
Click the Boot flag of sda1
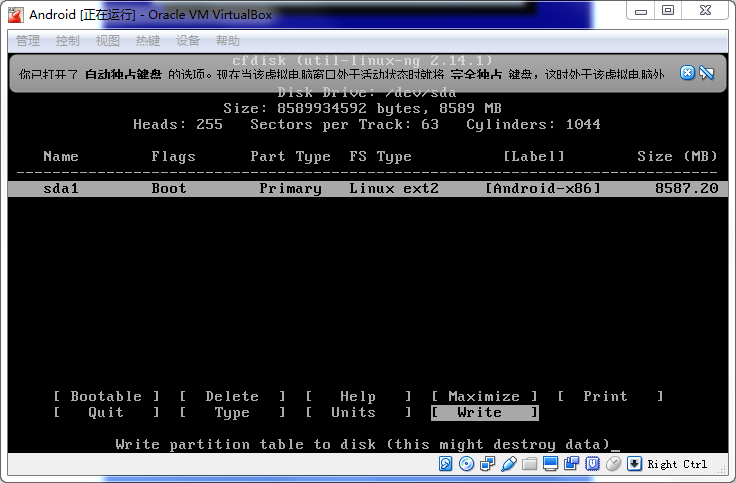click(x=169, y=189)
